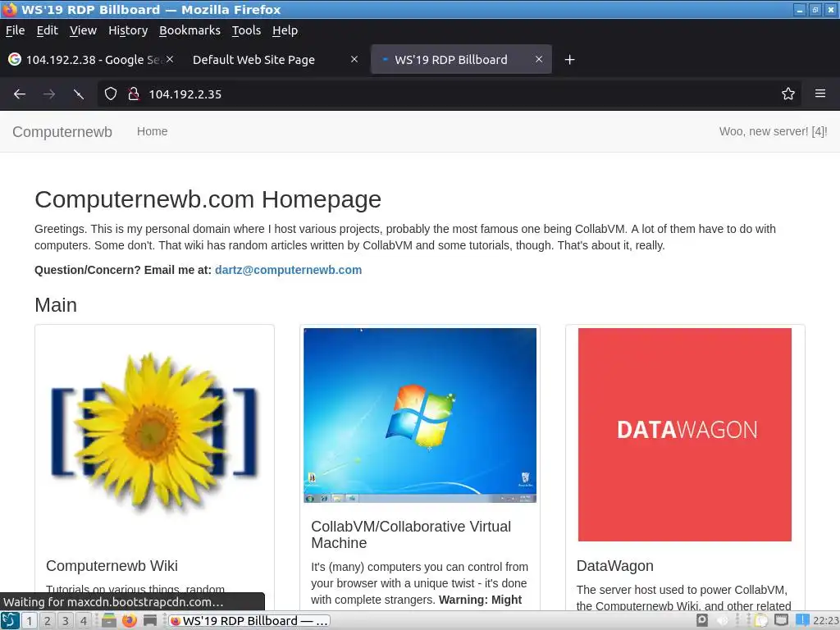Click the WS'19 RDP Billboard taskbar button
Image resolution: width=840 pixels, height=630 pixels.
click(x=249, y=621)
